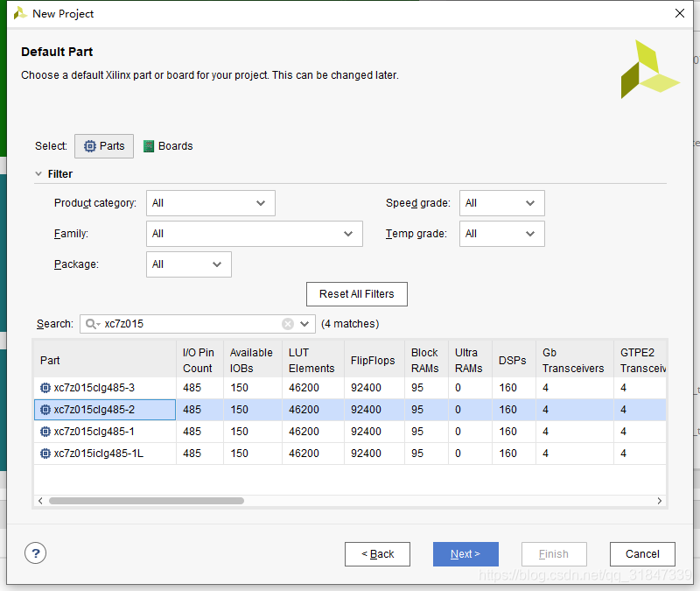The width and height of the screenshot is (700, 591).
Task: Sort by Ultra RAMs column
Action: coord(470,360)
